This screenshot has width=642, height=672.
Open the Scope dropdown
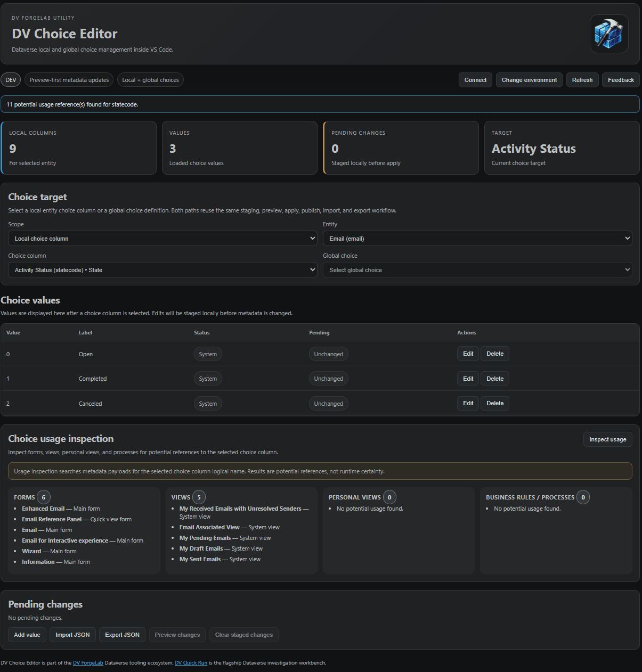pyautogui.click(x=162, y=239)
